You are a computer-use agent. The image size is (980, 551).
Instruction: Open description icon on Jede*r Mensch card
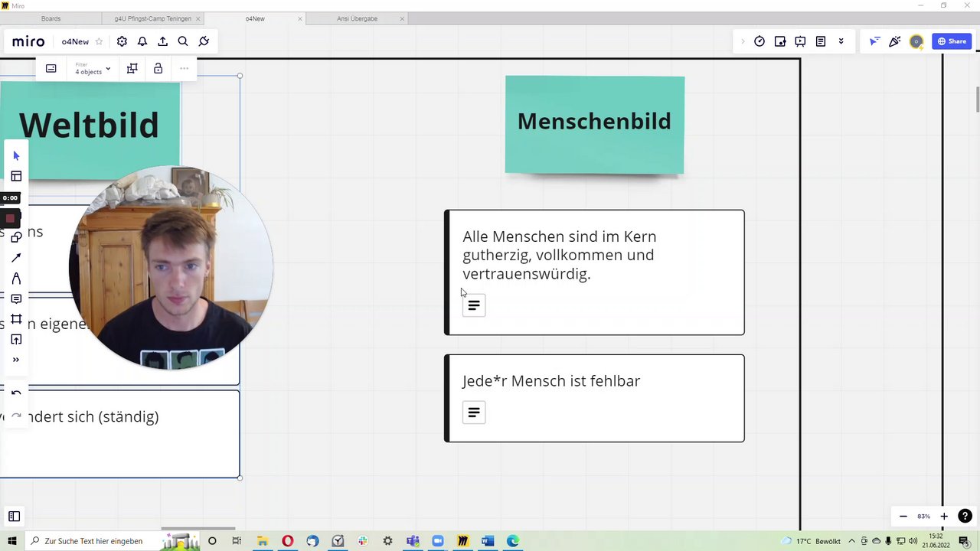[x=474, y=412]
